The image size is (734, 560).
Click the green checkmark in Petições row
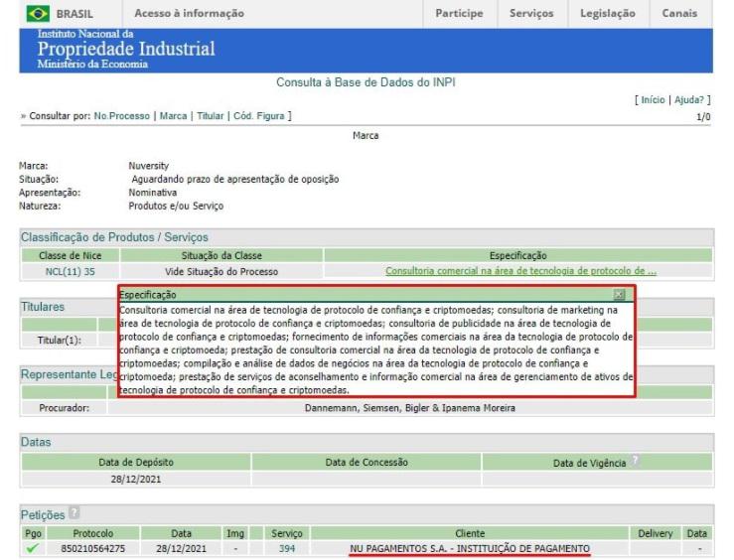[x=33, y=548]
